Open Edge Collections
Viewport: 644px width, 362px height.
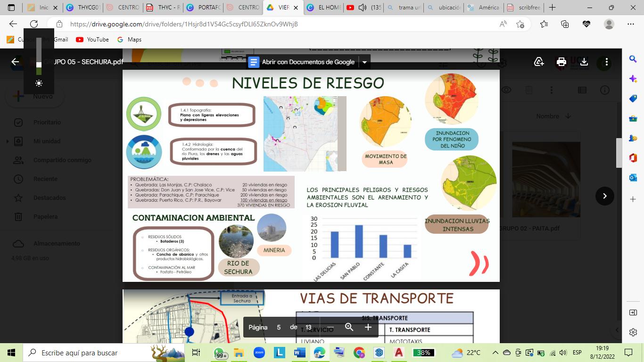tap(565, 24)
